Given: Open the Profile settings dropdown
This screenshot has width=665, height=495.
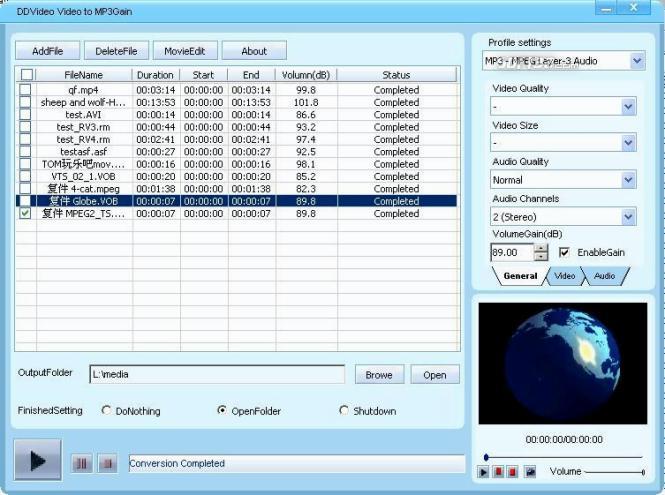Looking at the screenshot, I should 637,61.
